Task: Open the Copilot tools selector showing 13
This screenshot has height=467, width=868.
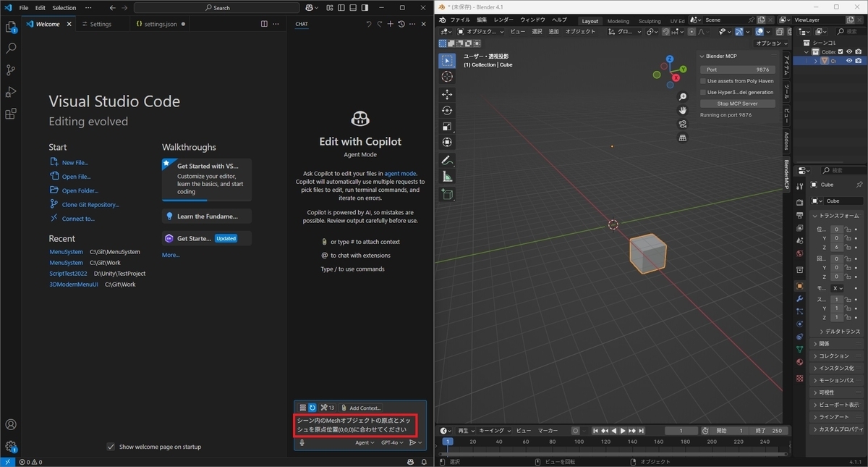Action: [328, 408]
